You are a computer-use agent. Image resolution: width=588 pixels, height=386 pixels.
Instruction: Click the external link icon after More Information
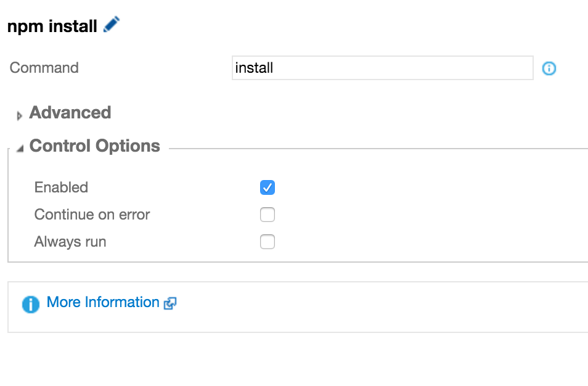pyautogui.click(x=170, y=303)
